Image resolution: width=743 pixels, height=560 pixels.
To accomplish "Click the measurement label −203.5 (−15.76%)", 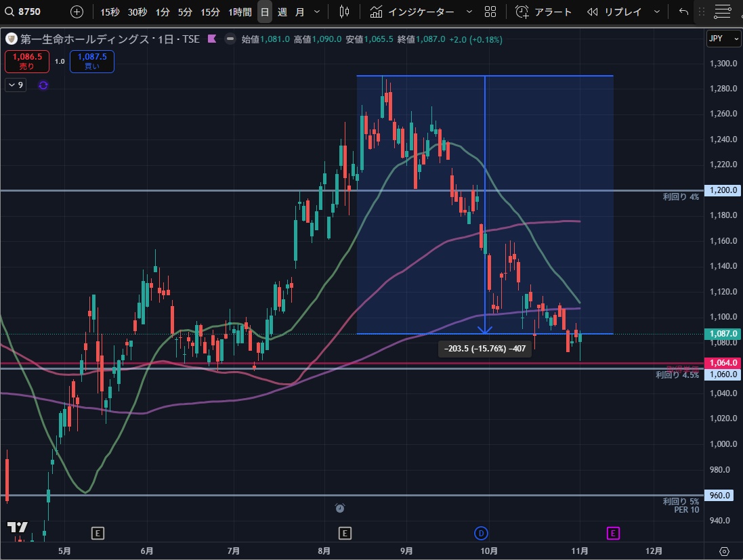I will [x=485, y=349].
